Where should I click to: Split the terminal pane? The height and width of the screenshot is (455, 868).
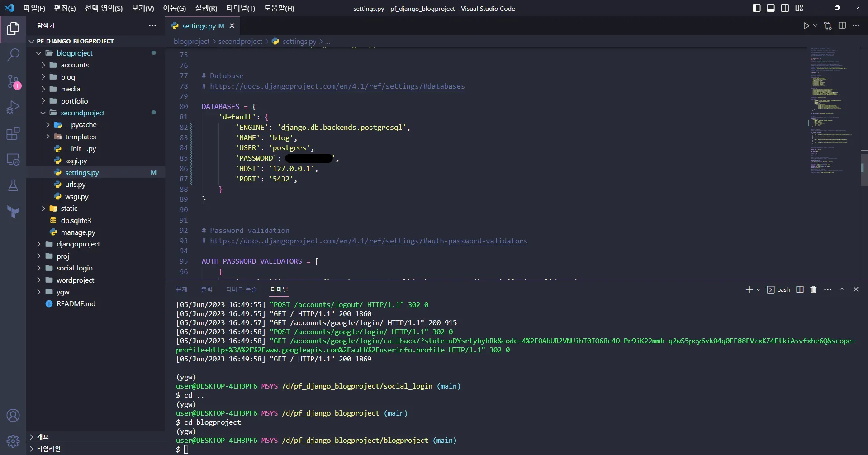800,289
